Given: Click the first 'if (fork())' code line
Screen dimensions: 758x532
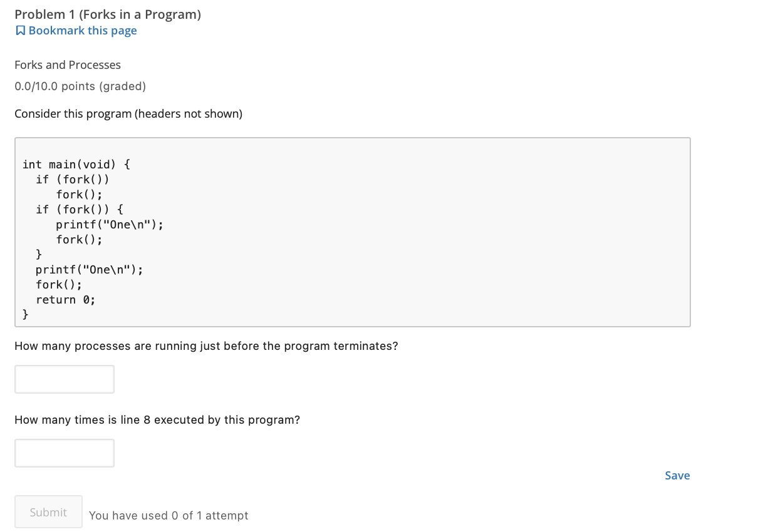Looking at the screenshot, I should click(x=73, y=180).
